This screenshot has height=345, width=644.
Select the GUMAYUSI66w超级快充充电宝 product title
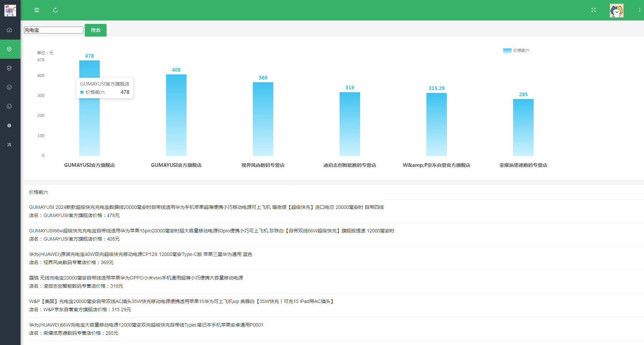(211, 231)
